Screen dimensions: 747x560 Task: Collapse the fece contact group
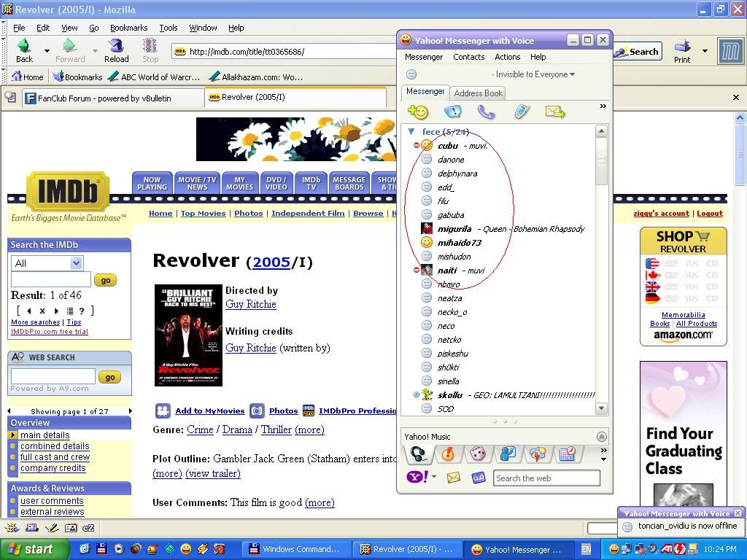pyautogui.click(x=411, y=132)
